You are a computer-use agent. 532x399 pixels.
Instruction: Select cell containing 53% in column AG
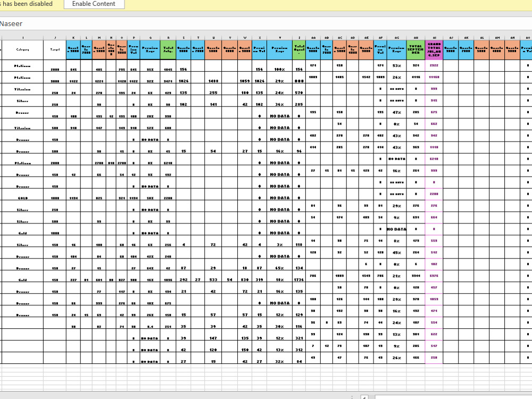pyautogui.click(x=397, y=66)
